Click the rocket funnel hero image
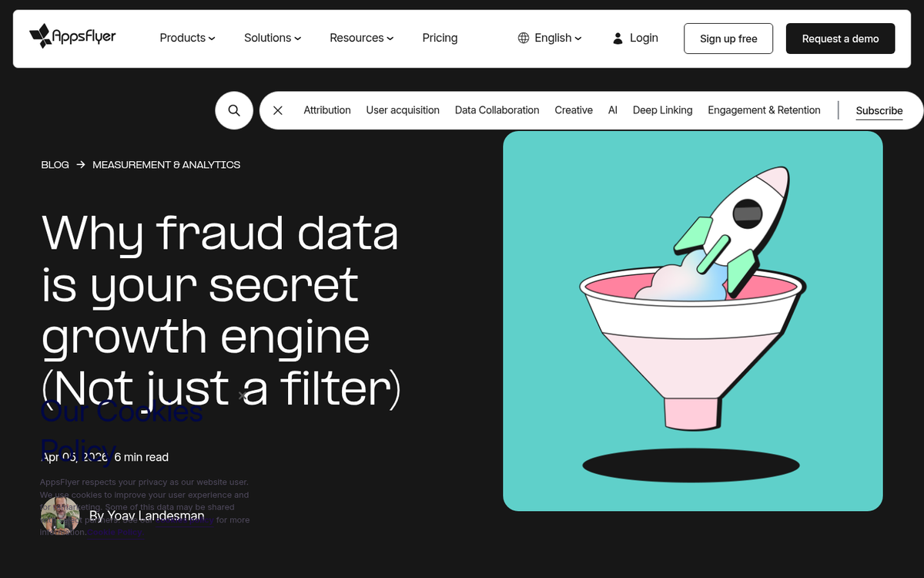This screenshot has width=924, height=578. click(693, 321)
